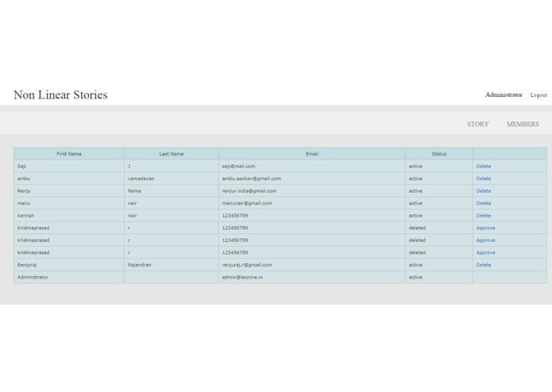
Task: Select the first name cell Renjuraj
Action: (x=69, y=265)
